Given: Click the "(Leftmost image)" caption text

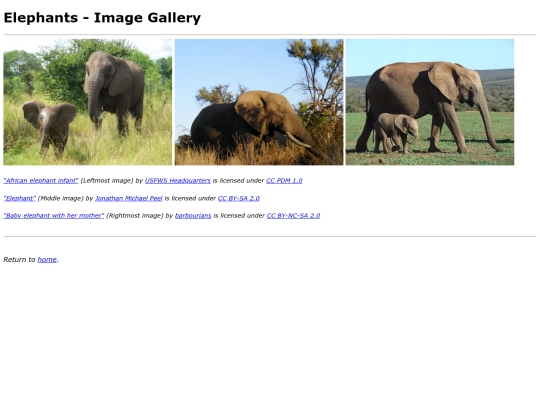Looking at the screenshot, I should tap(107, 180).
